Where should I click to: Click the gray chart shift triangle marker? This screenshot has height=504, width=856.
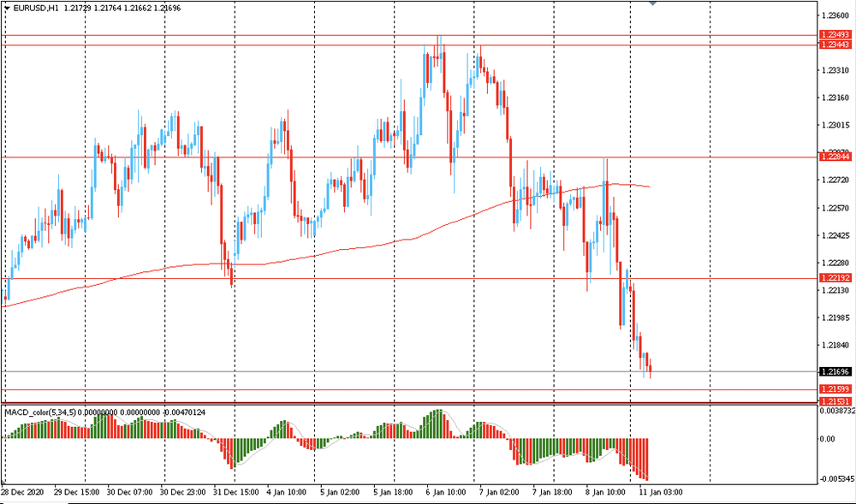pos(653,3)
